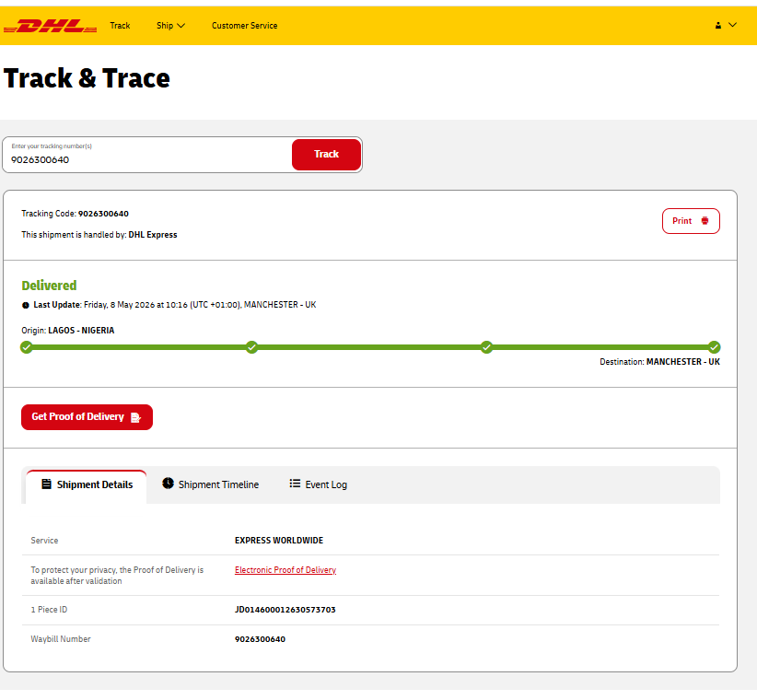Open Electronic Proof of Delivery link
Viewport: 757px width, 700px height.
285,570
